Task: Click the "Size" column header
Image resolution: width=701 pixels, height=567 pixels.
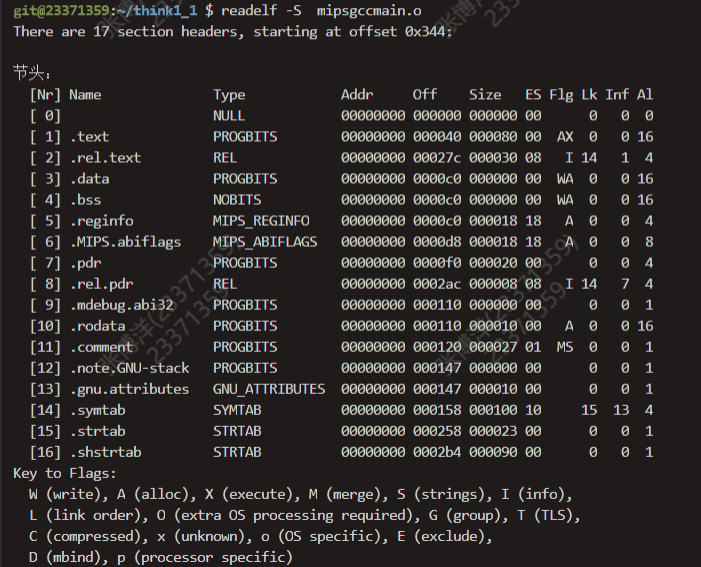Action: click(485, 94)
